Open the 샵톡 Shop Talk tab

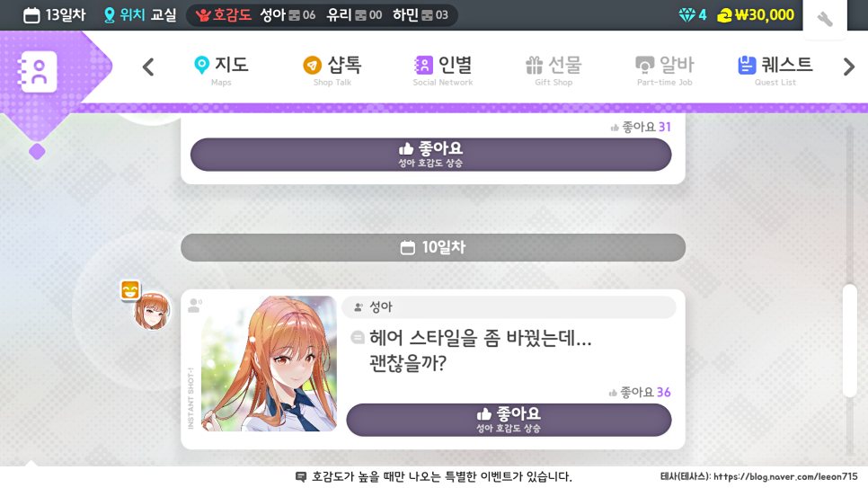(332, 71)
